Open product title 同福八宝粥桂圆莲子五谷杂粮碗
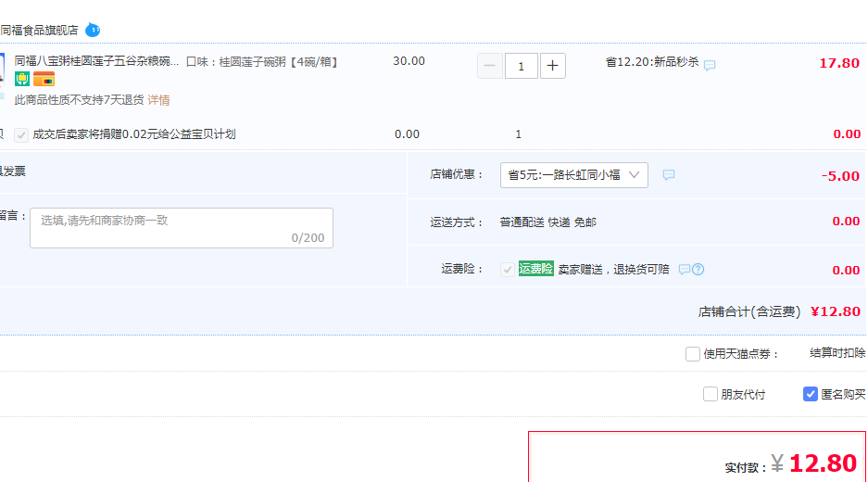The height and width of the screenshot is (482, 868). click(96, 61)
